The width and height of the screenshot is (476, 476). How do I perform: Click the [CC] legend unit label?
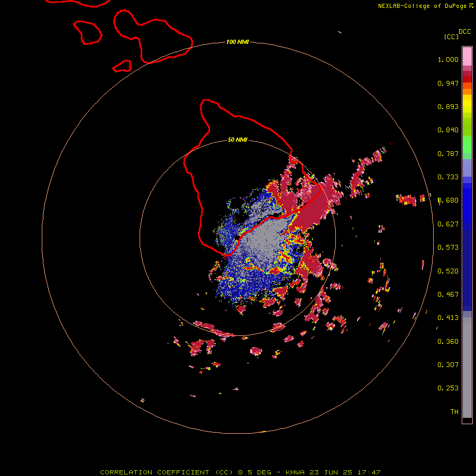451,36
